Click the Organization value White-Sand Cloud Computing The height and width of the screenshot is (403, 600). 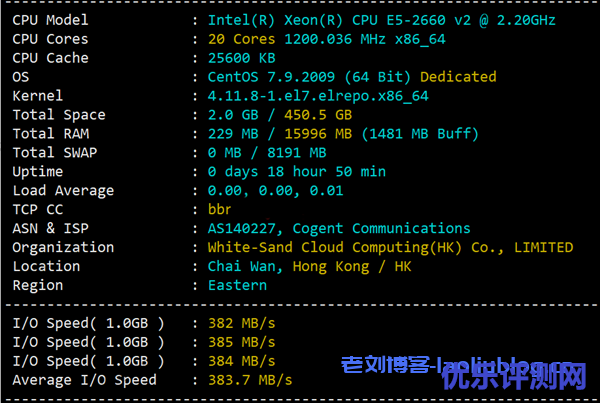[x=390, y=248]
